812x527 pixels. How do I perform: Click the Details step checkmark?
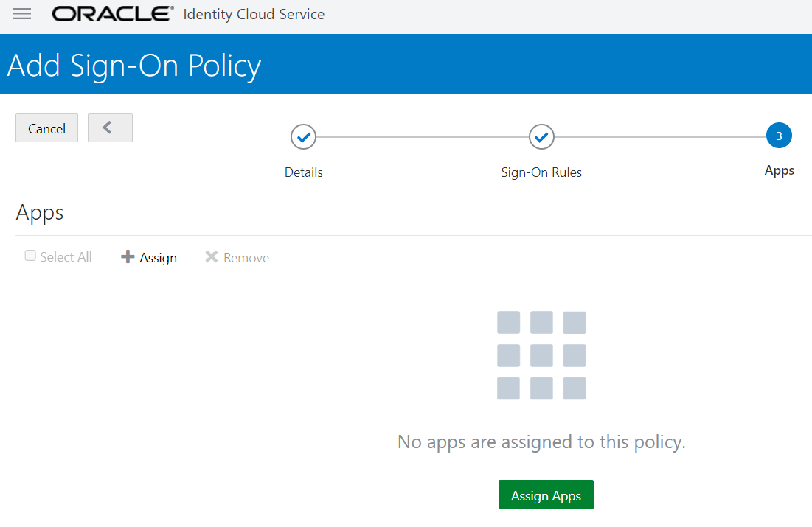[303, 136]
